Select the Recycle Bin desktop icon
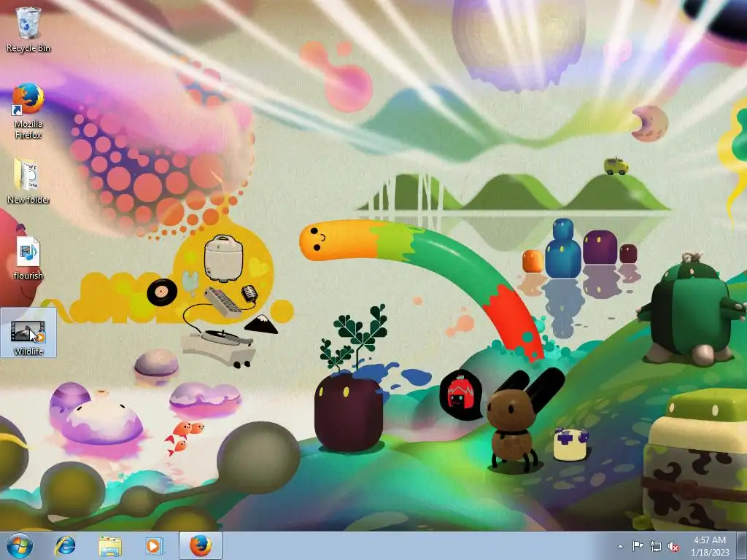Viewport: 747px width, 560px height. (28, 29)
